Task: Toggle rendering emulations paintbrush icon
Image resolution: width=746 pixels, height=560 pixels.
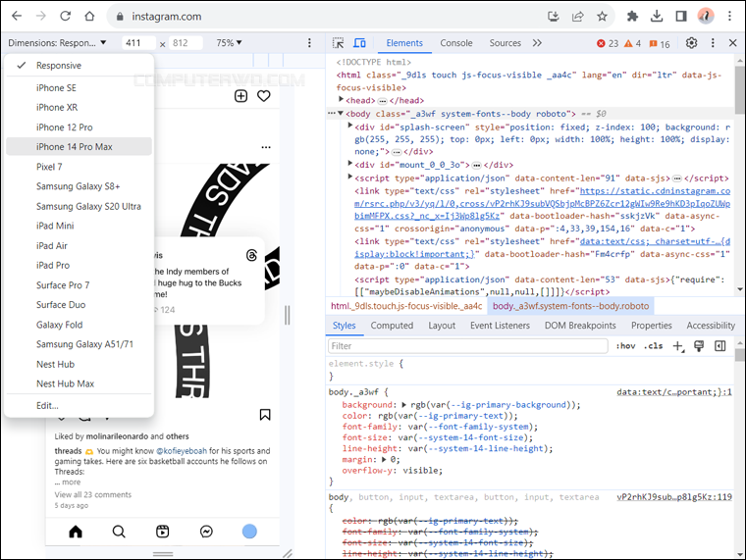Action: pyautogui.click(x=699, y=346)
